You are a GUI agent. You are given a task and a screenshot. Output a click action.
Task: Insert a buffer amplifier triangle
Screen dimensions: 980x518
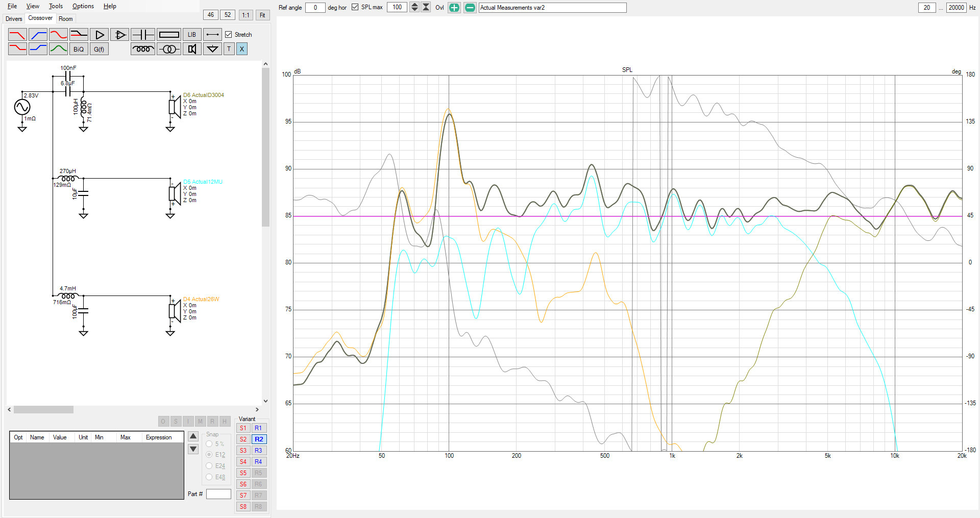click(x=99, y=35)
